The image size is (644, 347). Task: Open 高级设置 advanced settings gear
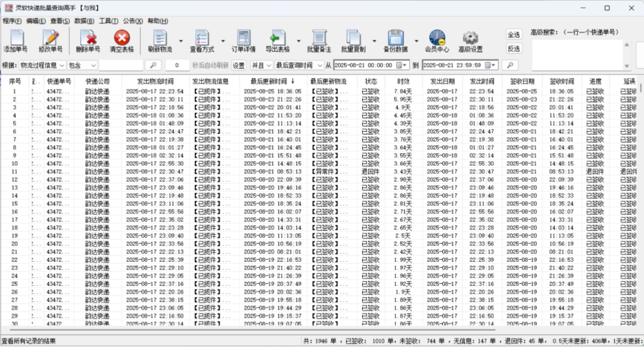471,41
